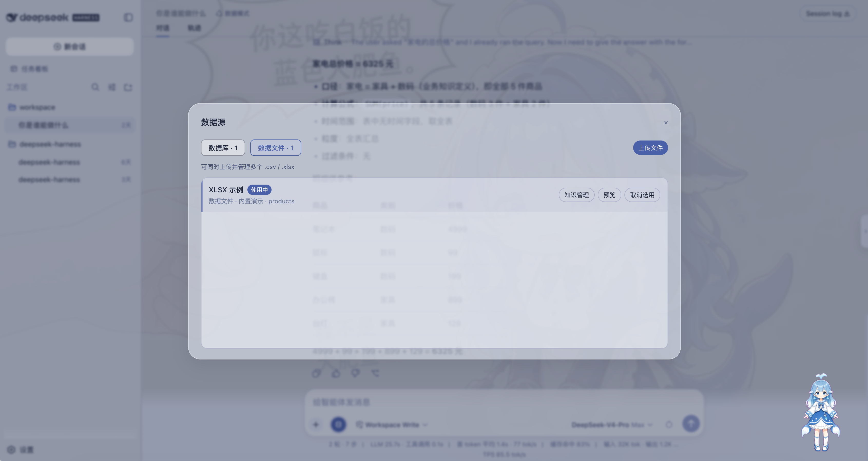Open the highlighted conversation under workspace
This screenshot has width=868, height=461.
(70, 125)
